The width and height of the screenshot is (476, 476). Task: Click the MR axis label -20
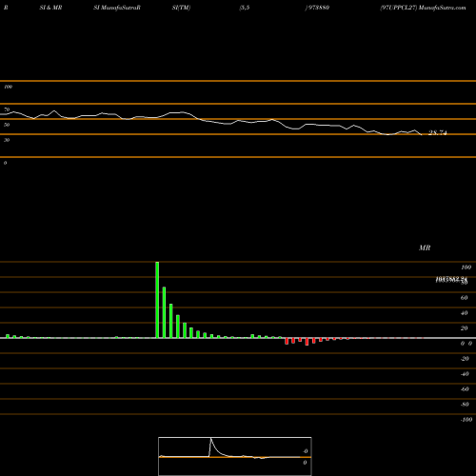(465, 359)
